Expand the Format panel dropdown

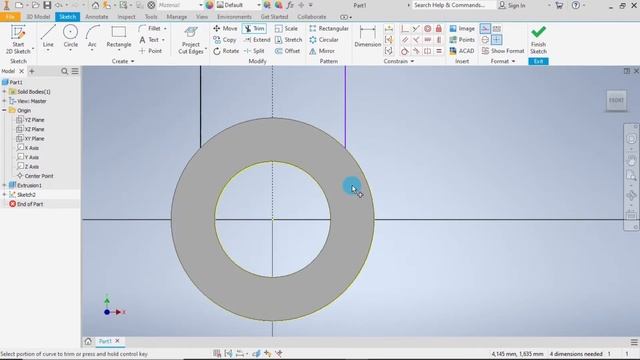tap(513, 61)
